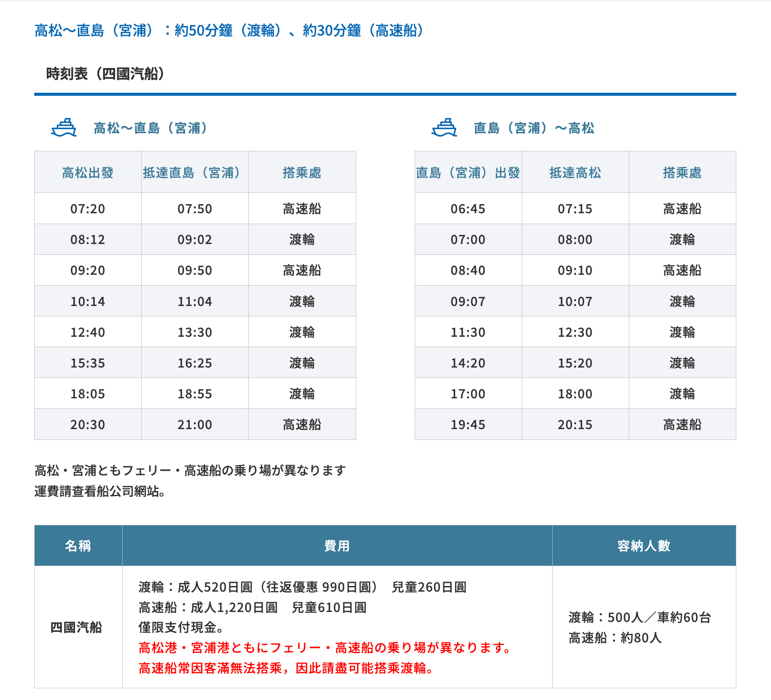Click the 運費請查看船公司網站 note
The image size is (771, 700).
100,492
